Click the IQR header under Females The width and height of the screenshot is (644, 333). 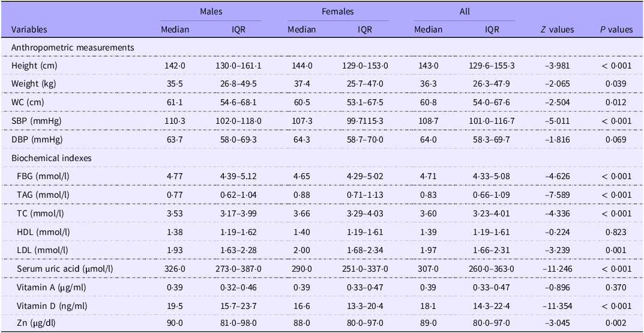(365, 29)
